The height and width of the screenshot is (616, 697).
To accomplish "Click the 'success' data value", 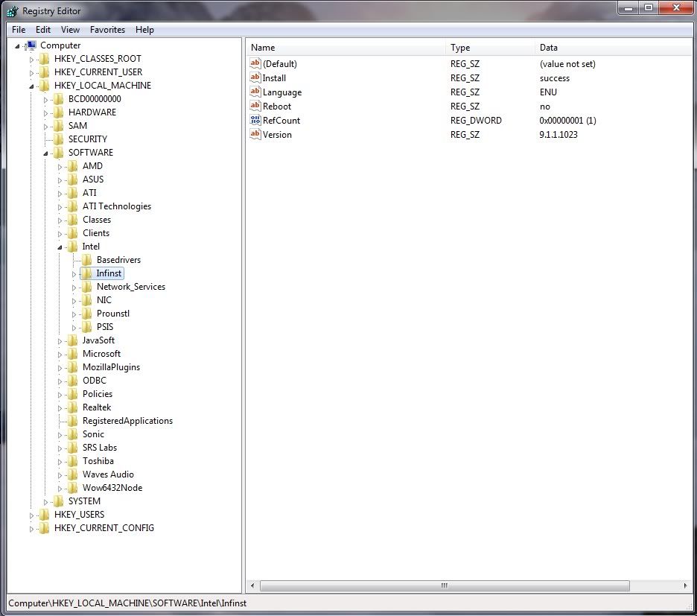I will click(554, 77).
